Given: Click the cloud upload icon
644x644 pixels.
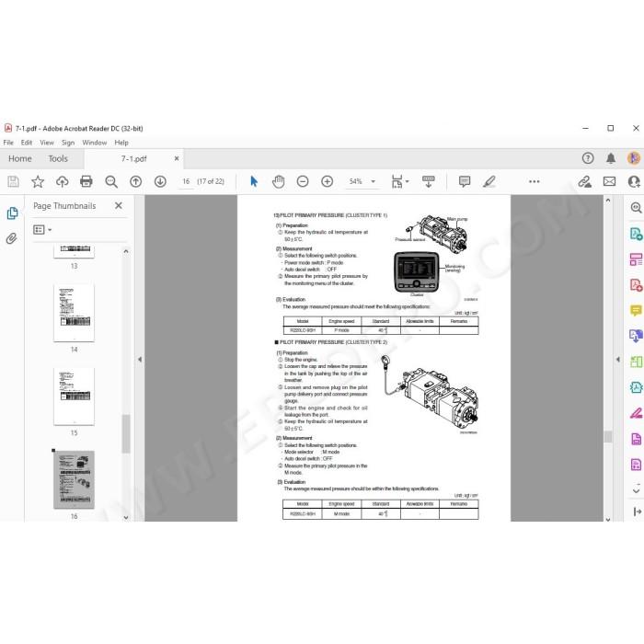Looking at the screenshot, I should 62,181.
